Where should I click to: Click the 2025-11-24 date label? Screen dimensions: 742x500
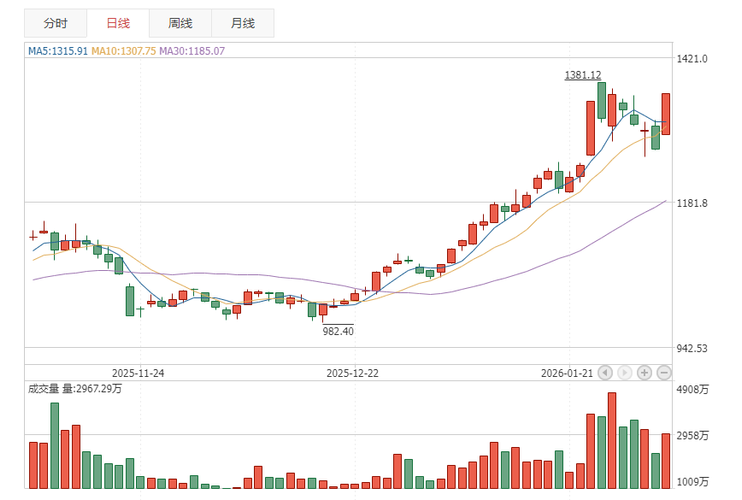click(138, 372)
